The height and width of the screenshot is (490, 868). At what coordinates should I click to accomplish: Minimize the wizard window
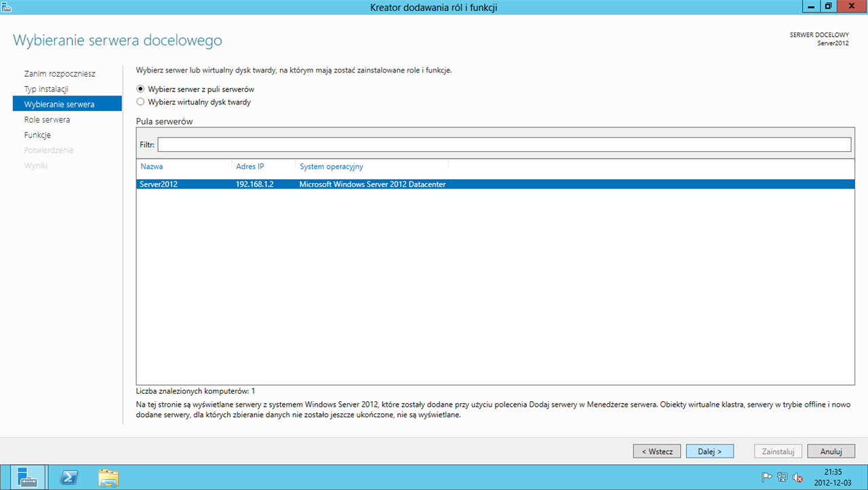[810, 6]
